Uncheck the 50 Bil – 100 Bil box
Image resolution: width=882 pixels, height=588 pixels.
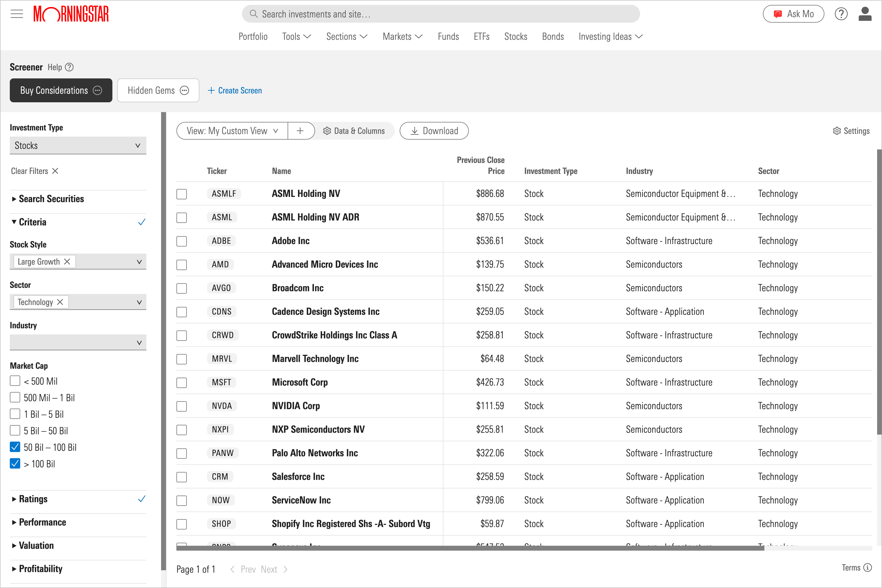click(15, 447)
